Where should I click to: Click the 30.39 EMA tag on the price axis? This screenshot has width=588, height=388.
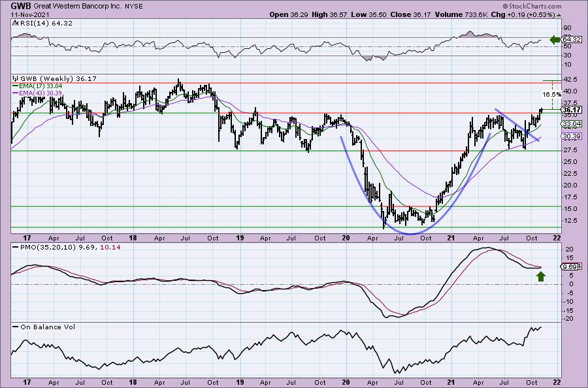pos(572,137)
